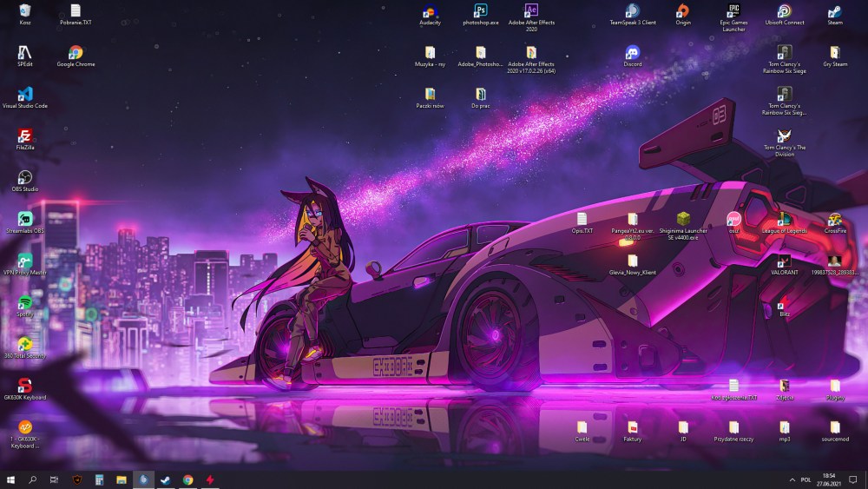Viewport: 868px width, 489px height.
Task: Open Blitz desktop shortcut
Action: pos(785,305)
